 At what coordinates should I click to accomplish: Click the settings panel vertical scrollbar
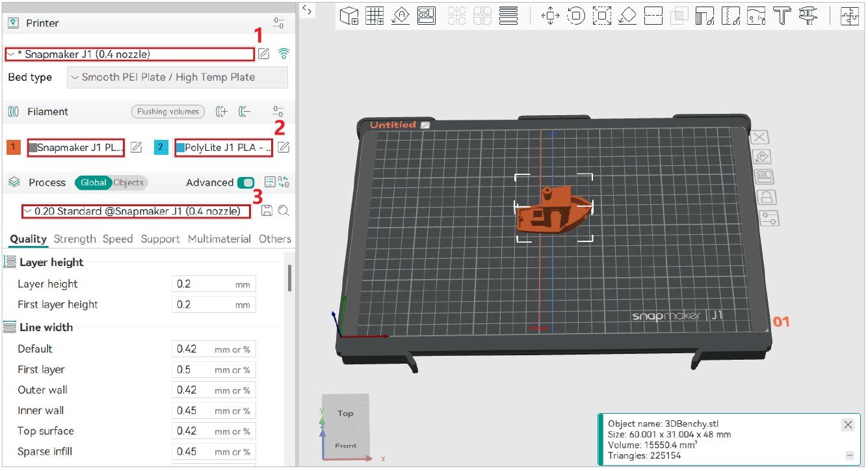click(289, 278)
